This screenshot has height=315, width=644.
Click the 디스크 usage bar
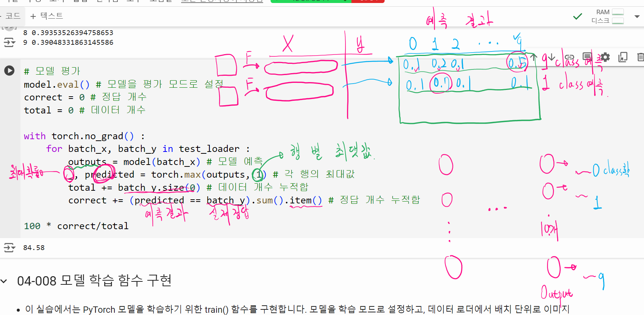coord(618,21)
